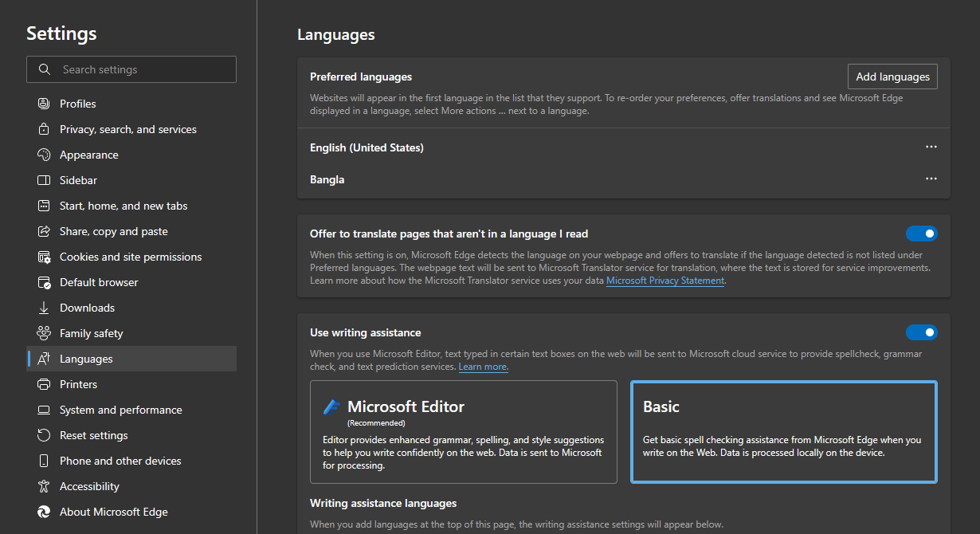980x534 pixels.
Task: Click the padlock icon beside Privacy, search, and services
Action: tap(44, 129)
